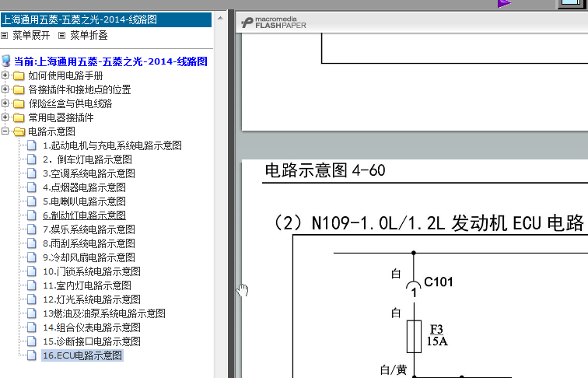Image resolution: width=588 pixels, height=378 pixels.
Task: Click the 菜单展开 list icon
Action: [5, 35]
